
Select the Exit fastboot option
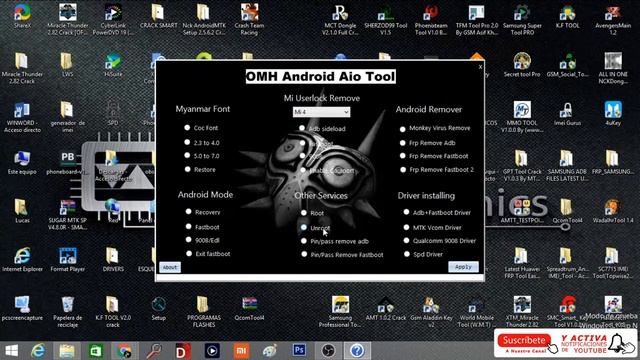(x=189, y=253)
